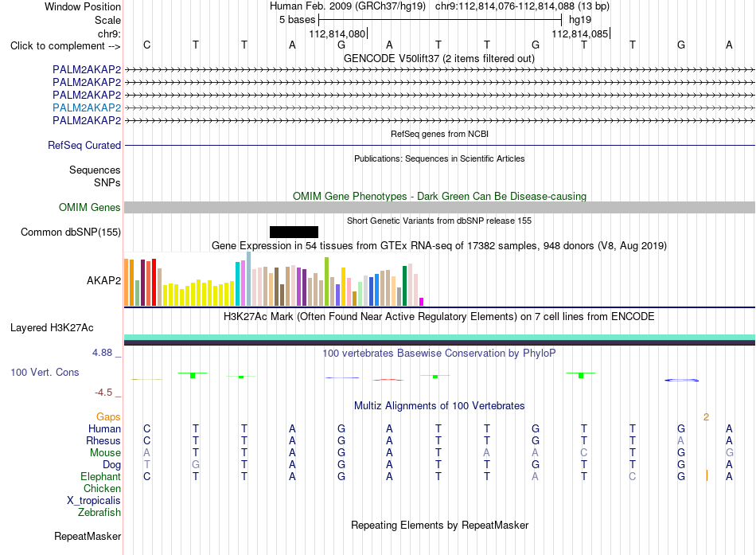
Task: Click the dark H3K27Ac signal band
Action: pos(439,342)
